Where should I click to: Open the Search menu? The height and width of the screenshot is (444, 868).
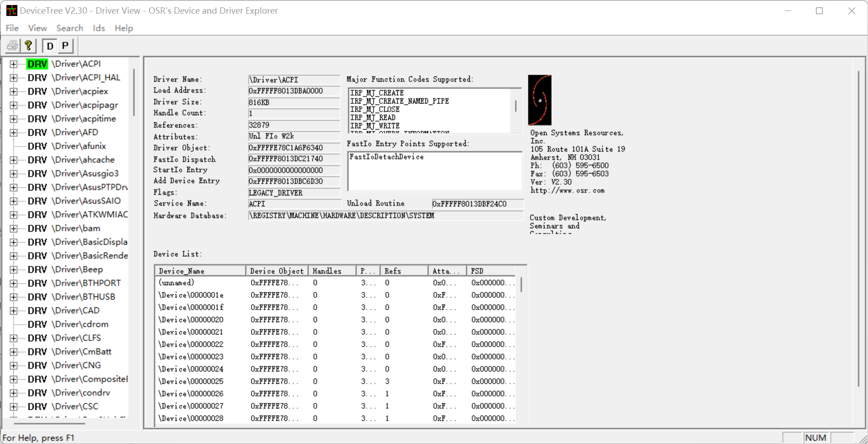[x=69, y=28]
